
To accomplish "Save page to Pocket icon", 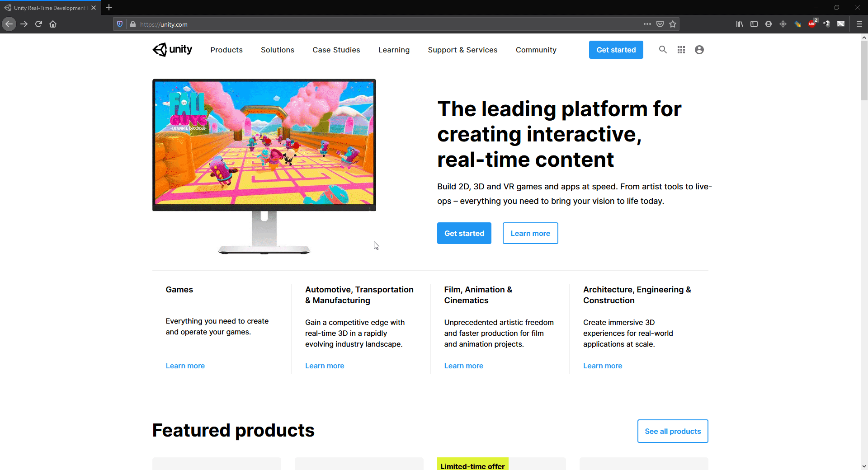I will click(x=660, y=24).
